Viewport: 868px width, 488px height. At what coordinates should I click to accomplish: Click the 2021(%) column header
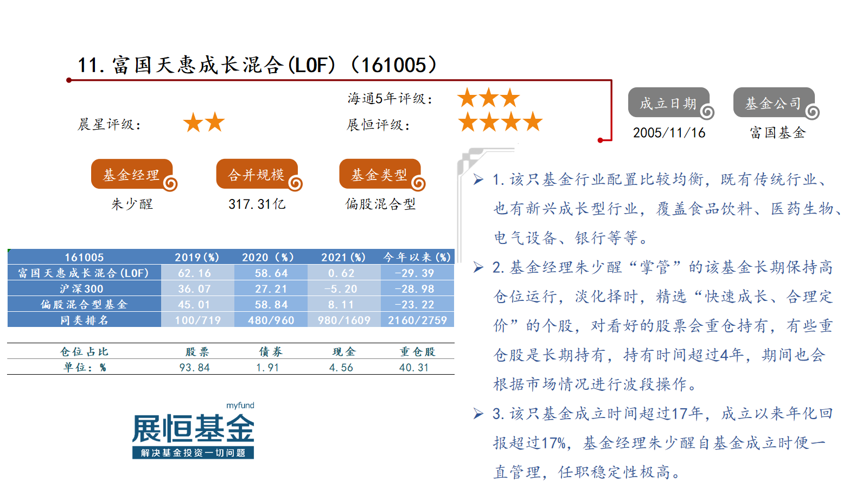(x=343, y=257)
